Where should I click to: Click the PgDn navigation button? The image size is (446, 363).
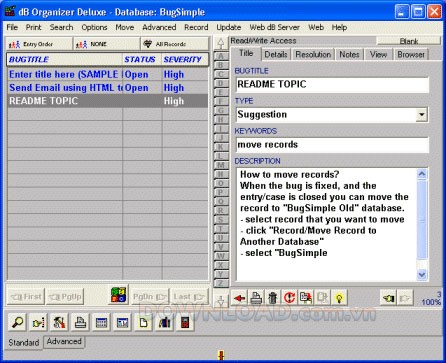(x=149, y=296)
